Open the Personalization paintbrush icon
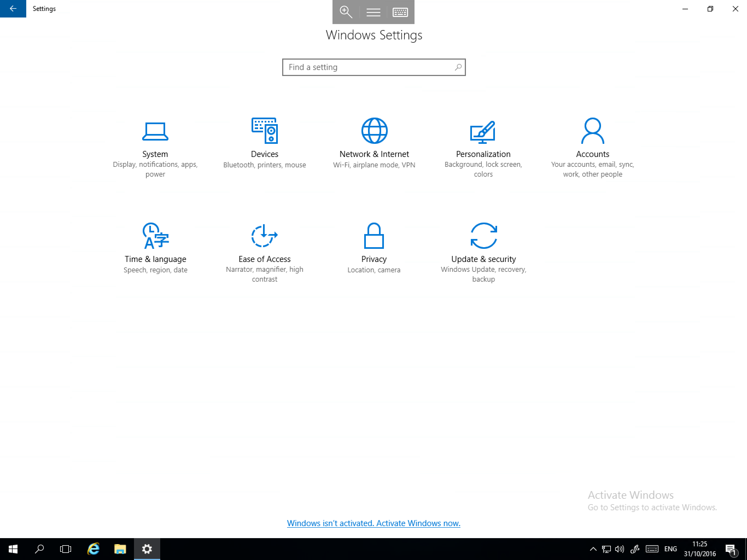The height and width of the screenshot is (560, 747). pyautogui.click(x=483, y=132)
